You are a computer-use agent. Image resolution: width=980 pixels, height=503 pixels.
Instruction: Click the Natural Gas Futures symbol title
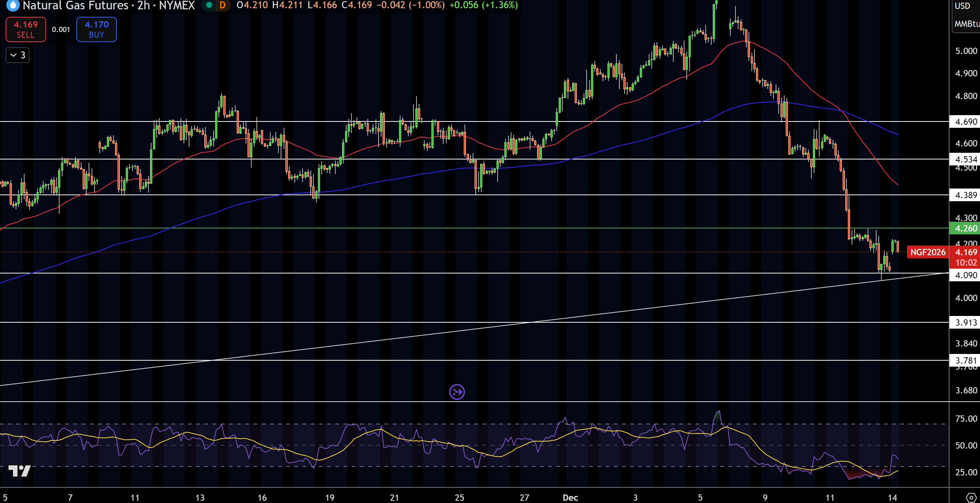coord(75,5)
